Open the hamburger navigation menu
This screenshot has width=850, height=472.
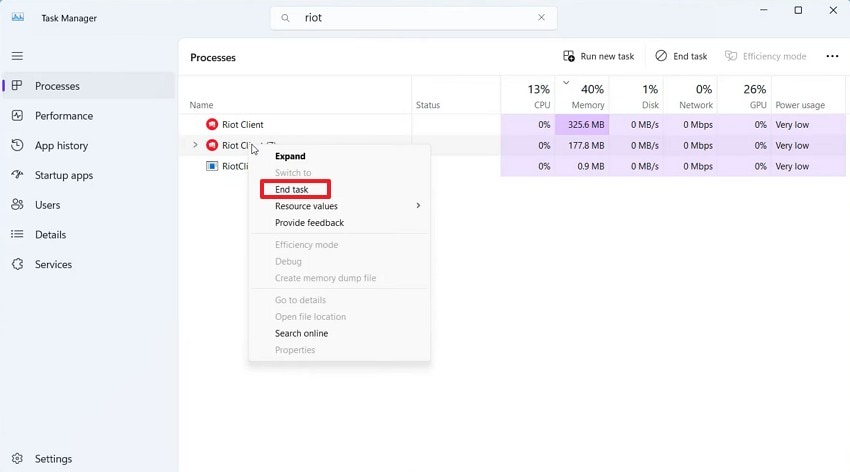pos(17,56)
